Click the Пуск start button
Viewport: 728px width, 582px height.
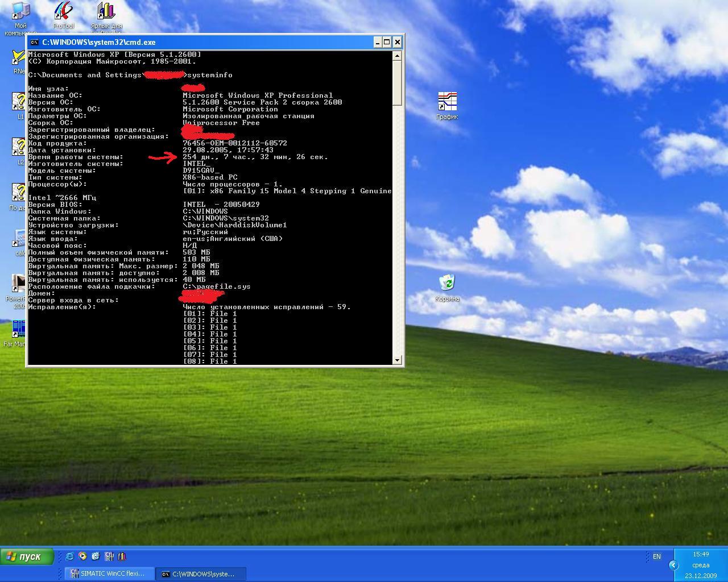point(27,556)
